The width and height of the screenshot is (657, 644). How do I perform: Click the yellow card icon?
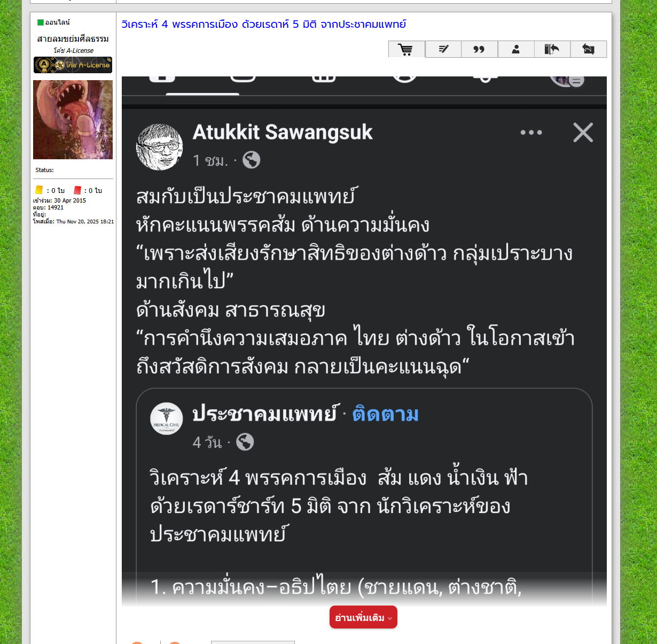pos(39,190)
